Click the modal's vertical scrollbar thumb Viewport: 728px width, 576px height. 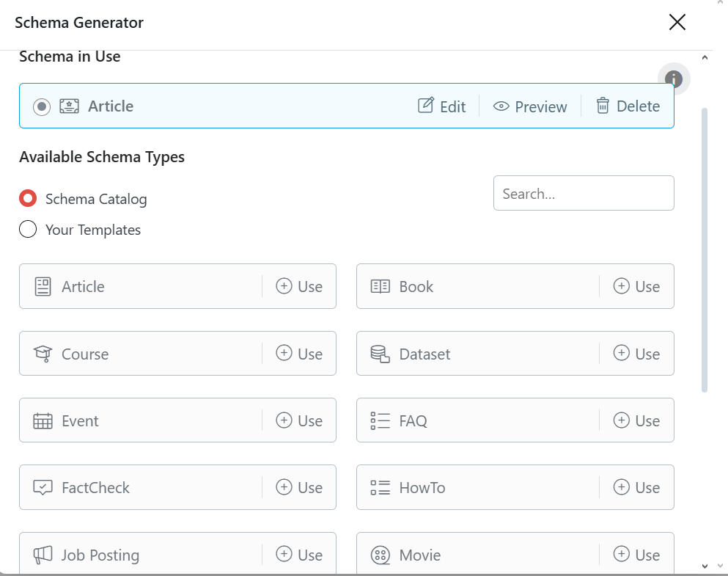click(x=705, y=250)
